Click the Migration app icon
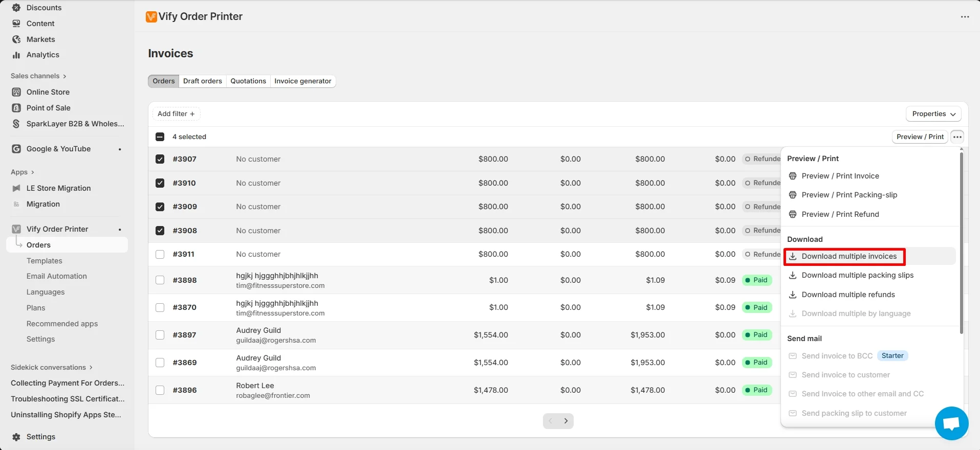The height and width of the screenshot is (450, 980). (x=16, y=204)
